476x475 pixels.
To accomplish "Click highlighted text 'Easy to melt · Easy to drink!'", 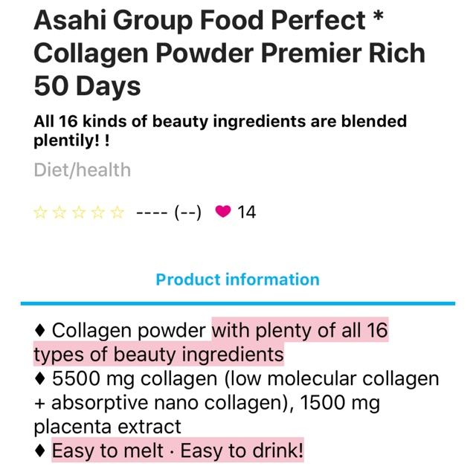I will pyautogui.click(x=178, y=450).
